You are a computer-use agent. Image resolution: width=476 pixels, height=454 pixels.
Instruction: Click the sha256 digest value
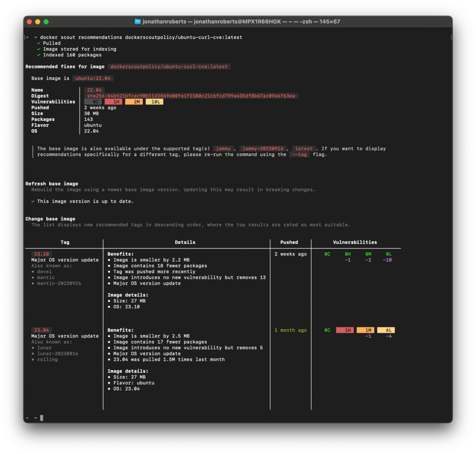tap(191, 96)
